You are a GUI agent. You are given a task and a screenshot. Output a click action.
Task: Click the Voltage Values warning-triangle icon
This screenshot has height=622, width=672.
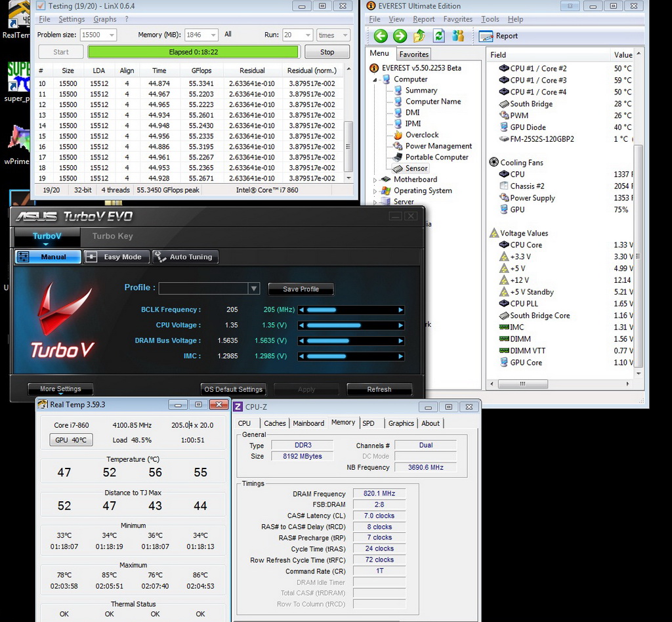pyautogui.click(x=493, y=233)
